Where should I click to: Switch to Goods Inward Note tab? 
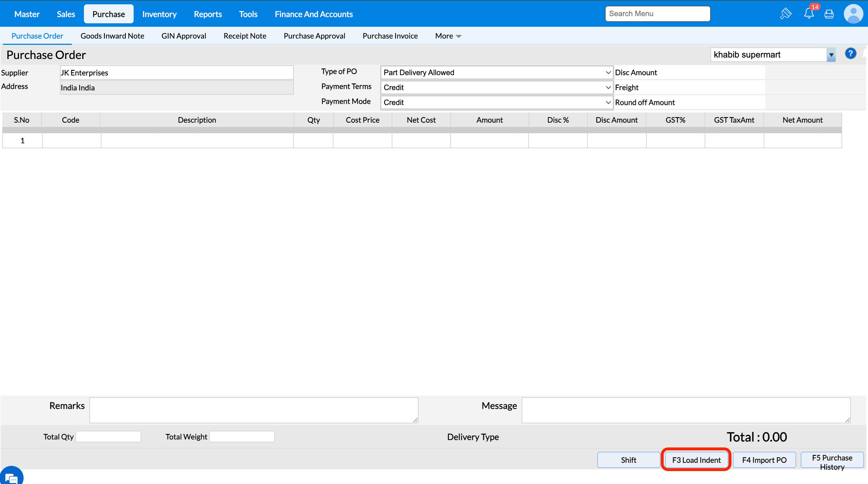(112, 36)
